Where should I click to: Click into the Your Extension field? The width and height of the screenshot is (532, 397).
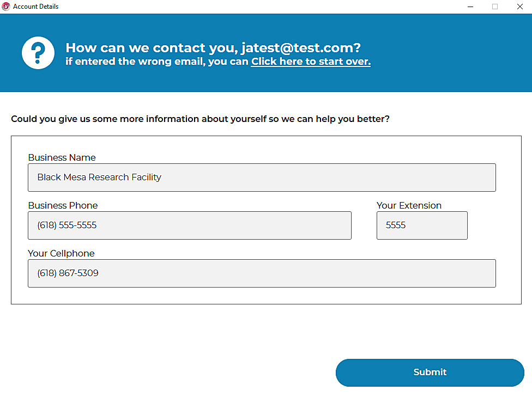pyautogui.click(x=422, y=225)
